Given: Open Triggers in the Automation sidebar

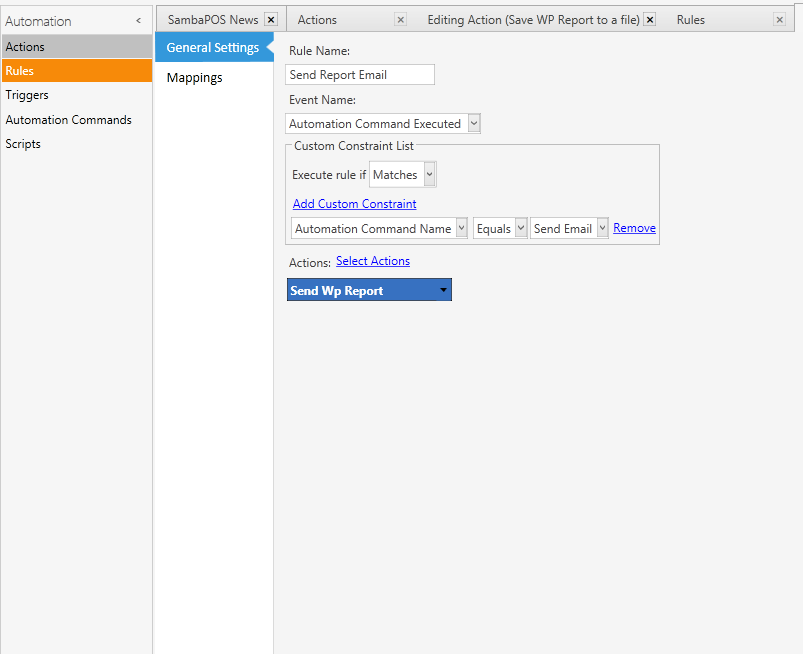Looking at the screenshot, I should (x=27, y=95).
